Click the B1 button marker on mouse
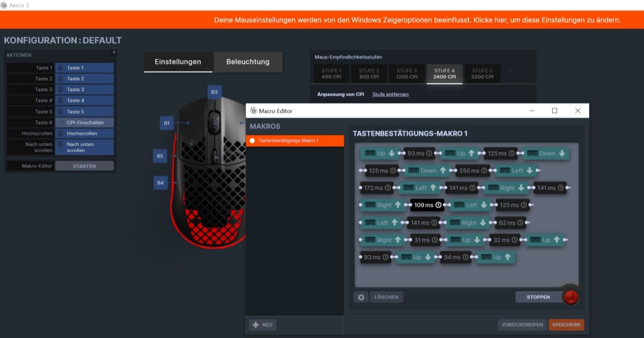Viewport: 644px width, 338px height. 167,124
